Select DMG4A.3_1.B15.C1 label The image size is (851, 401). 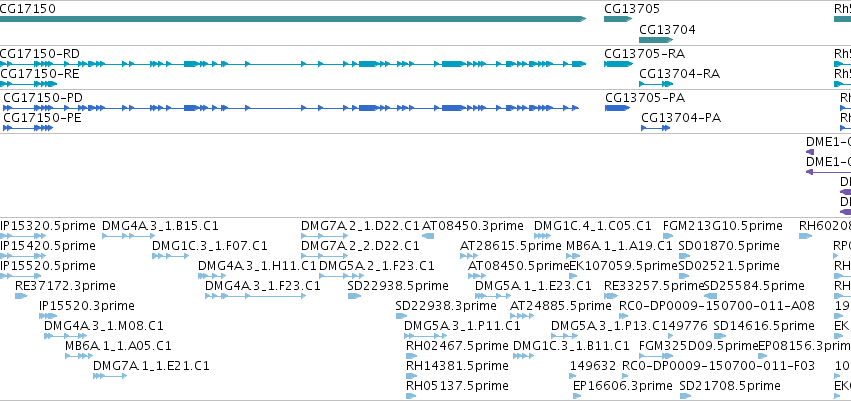tap(160, 226)
